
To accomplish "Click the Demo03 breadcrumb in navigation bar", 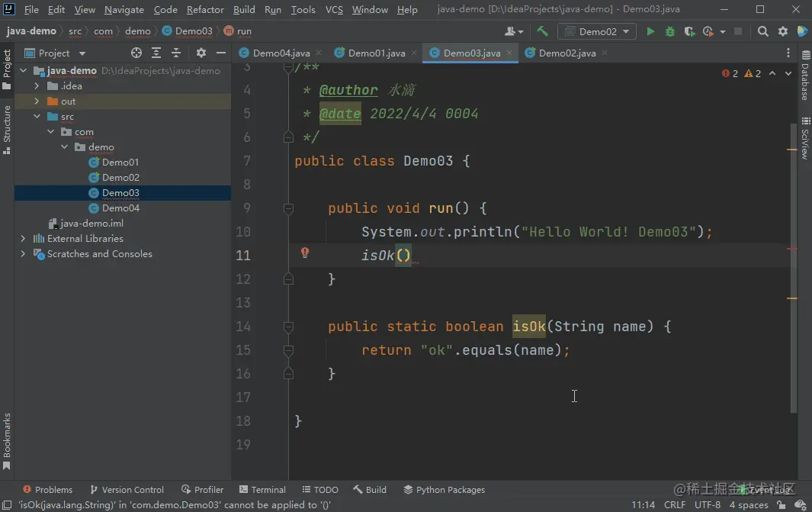I will [188, 31].
